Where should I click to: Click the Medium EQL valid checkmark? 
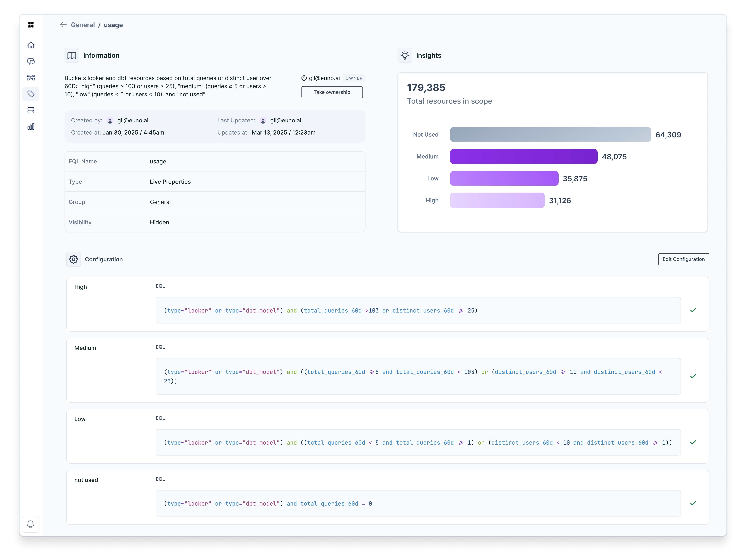(x=693, y=376)
